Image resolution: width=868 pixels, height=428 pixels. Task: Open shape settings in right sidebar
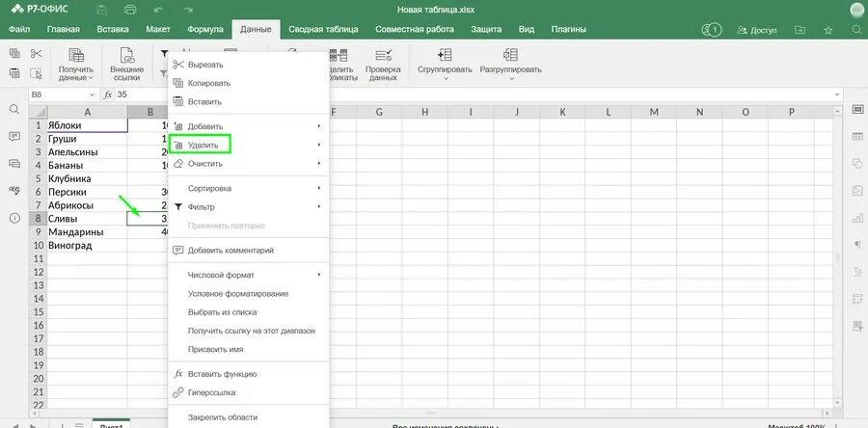coord(857,163)
